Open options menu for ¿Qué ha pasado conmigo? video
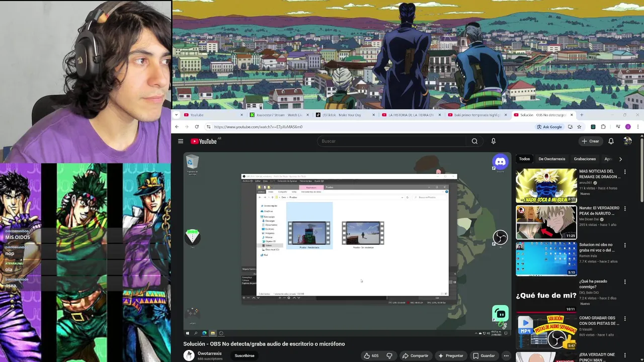Viewport: 644px width, 362px height. coord(625,282)
